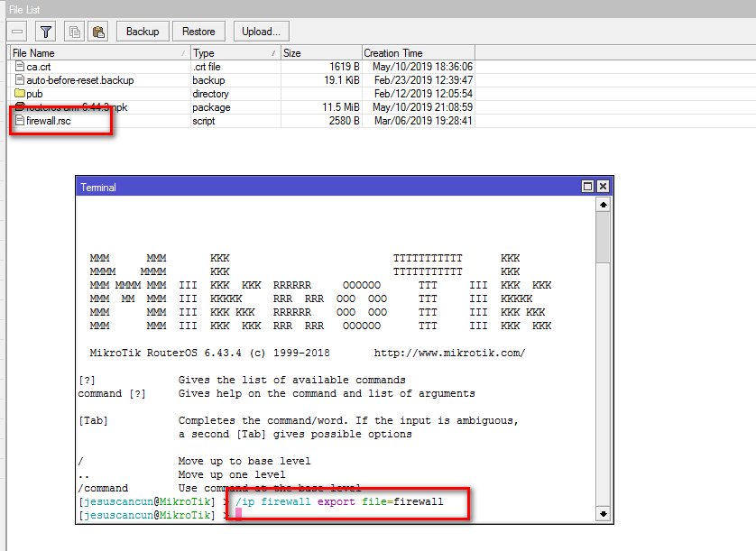Open the Upload... dialog

(x=262, y=32)
